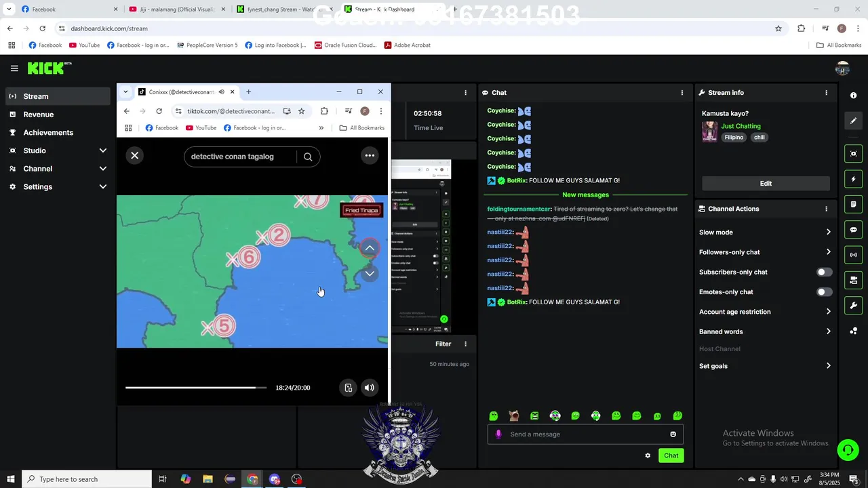Close the TikTok video viewer
Screen dimensions: 868x488
coord(135,156)
